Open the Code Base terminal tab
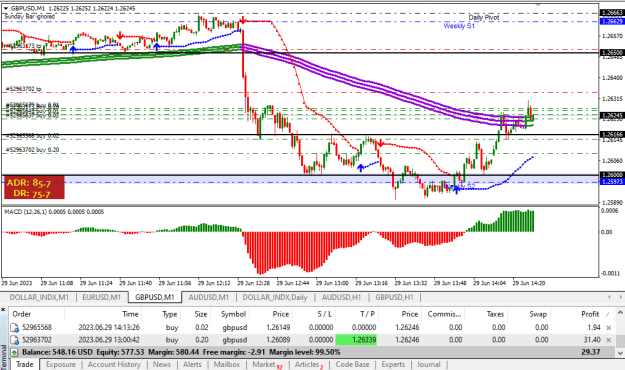625x370 pixels. (x=352, y=364)
